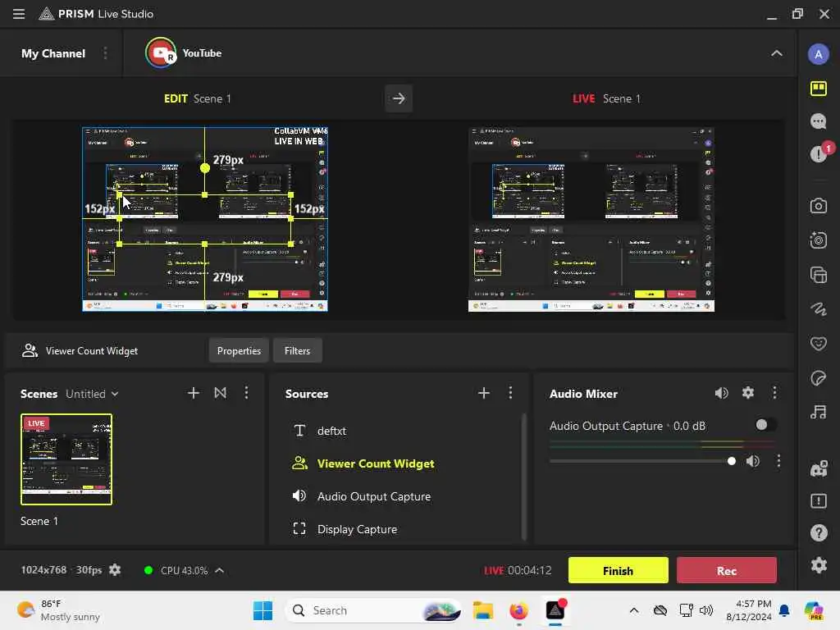Apply edit scene to live with arrow
The image size is (840, 630).
tap(399, 98)
